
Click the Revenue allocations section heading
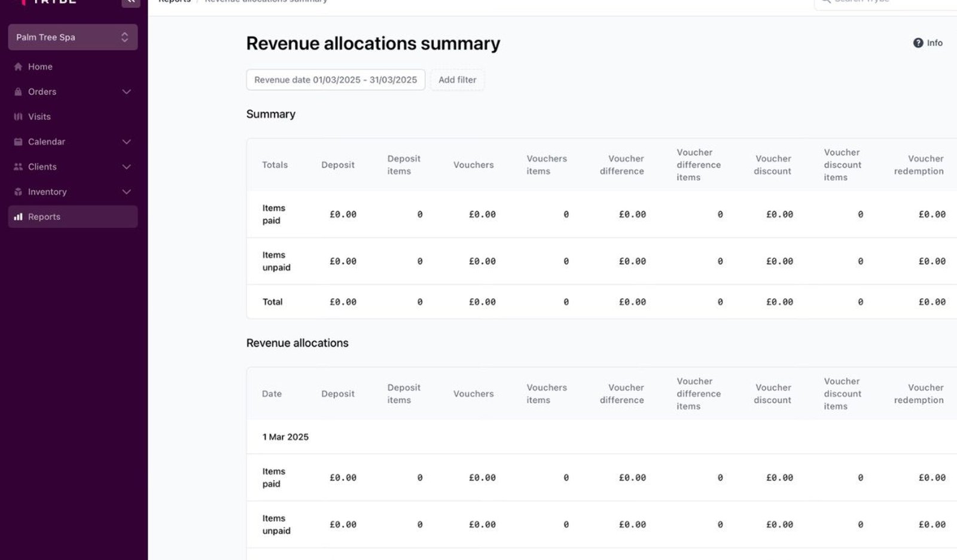click(297, 343)
